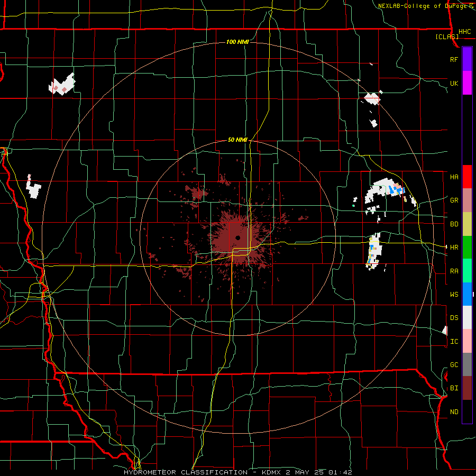The height and width of the screenshot is (476, 476).
Task: Click the WS legend label
Action: point(454,295)
